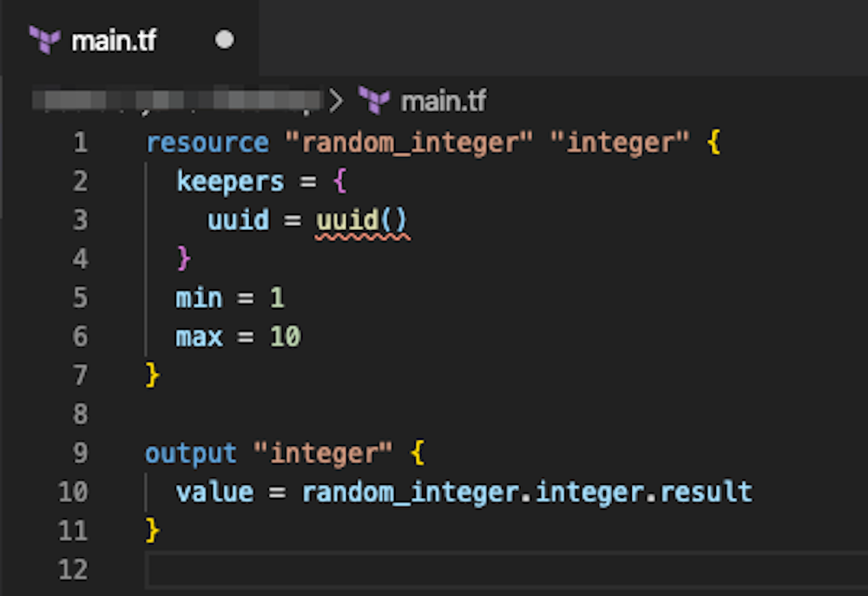Select the unsaved changes dot on the tab

(x=226, y=39)
